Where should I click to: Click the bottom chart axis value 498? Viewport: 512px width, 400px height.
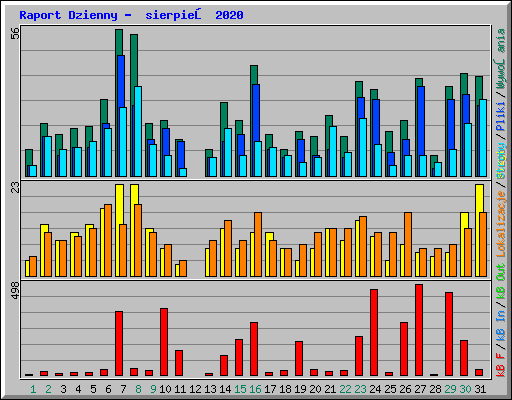tap(15, 290)
